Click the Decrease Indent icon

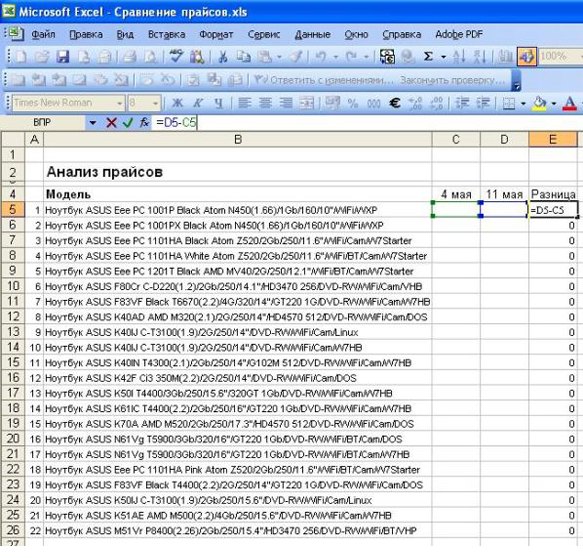point(462,103)
